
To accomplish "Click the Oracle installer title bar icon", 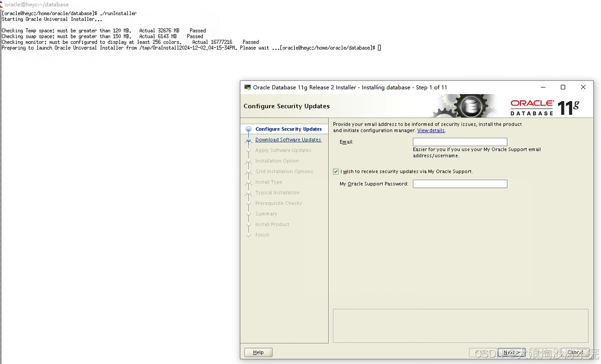I will [247, 87].
